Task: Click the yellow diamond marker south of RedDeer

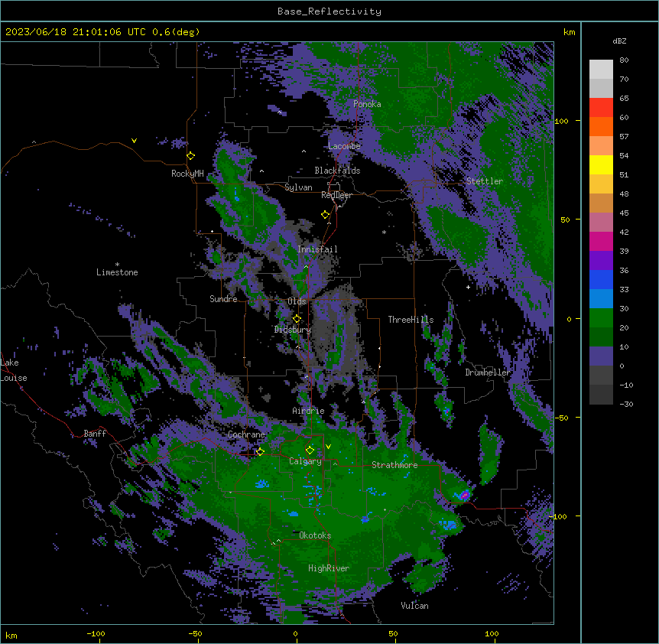Action: pyautogui.click(x=325, y=215)
